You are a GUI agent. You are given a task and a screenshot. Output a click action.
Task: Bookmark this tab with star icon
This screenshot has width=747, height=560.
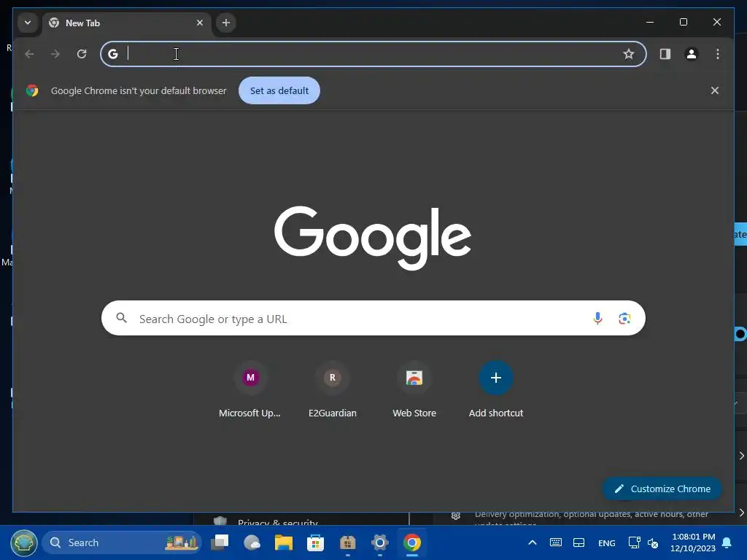click(x=629, y=54)
